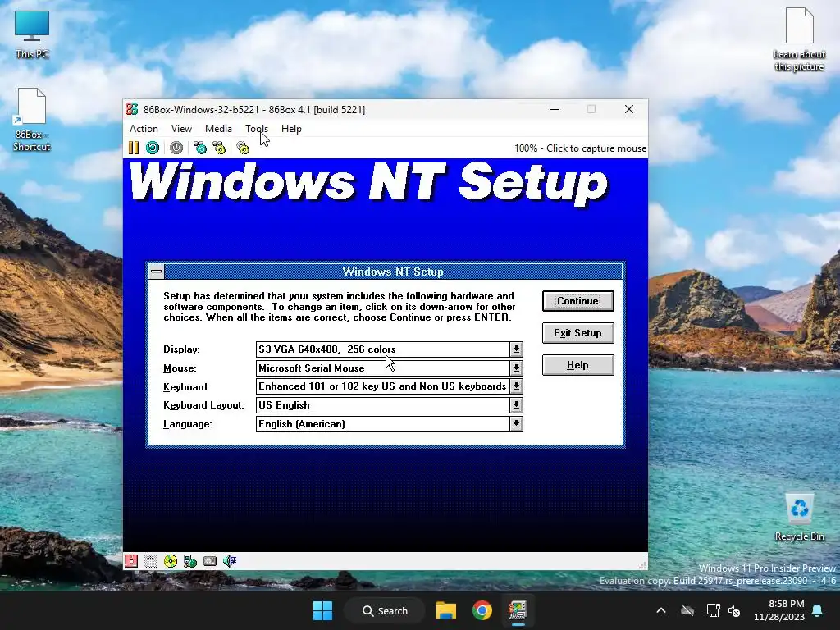The height and width of the screenshot is (630, 840).
Task: Open the This PC desktop icon
Action: click(x=32, y=34)
